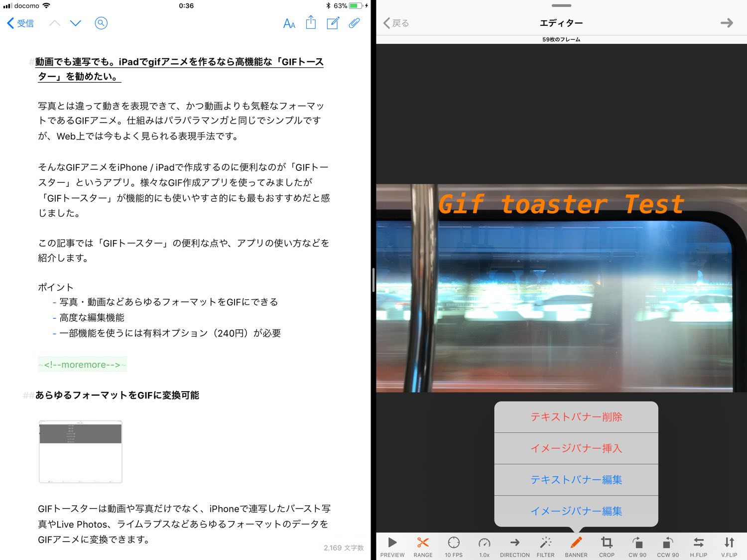
Task: Flip vertically with V.FLIP
Action: click(x=729, y=547)
